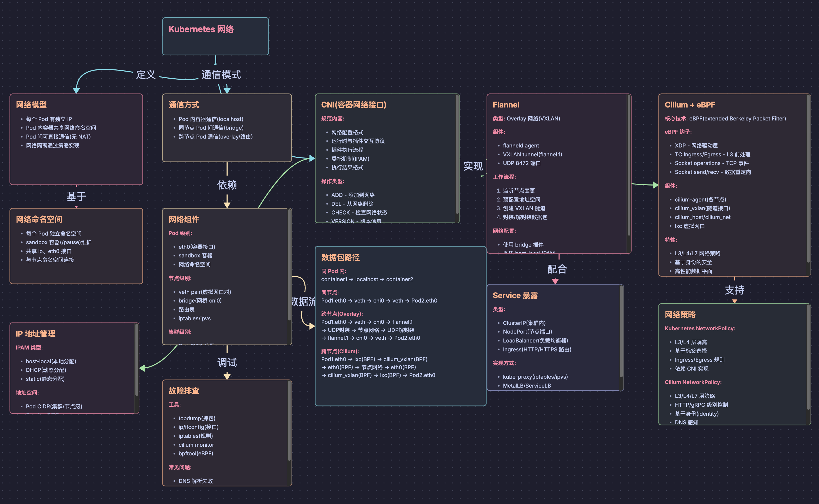The image size is (819, 504).
Task: Click the 网络命名空间 node title
Action: click(39, 219)
